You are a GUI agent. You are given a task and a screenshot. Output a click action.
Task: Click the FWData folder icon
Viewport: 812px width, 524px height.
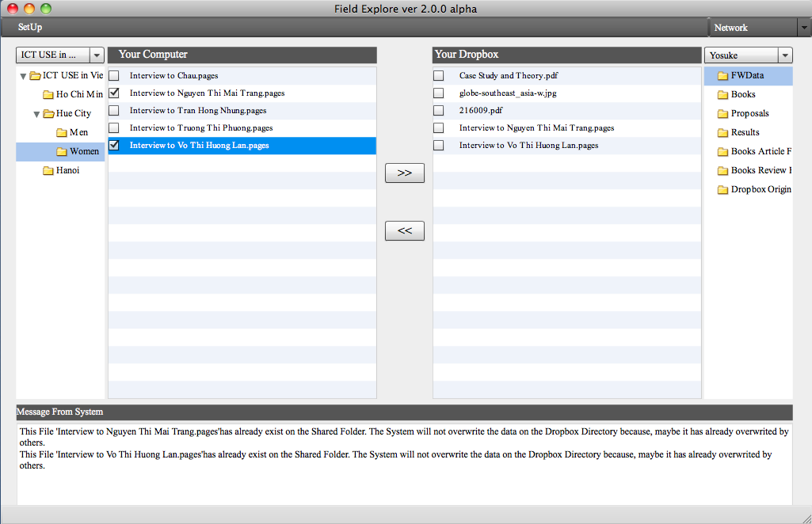(722, 76)
